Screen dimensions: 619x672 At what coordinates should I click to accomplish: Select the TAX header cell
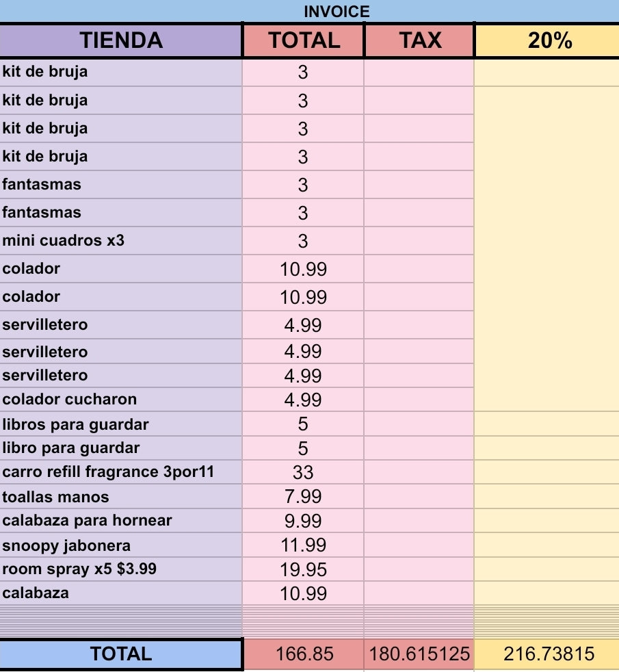[419, 40]
